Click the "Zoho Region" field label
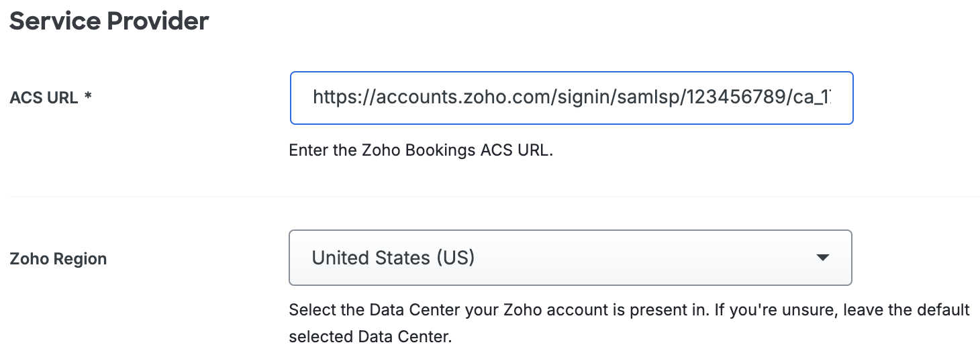This screenshot has width=980, height=357. click(58, 258)
